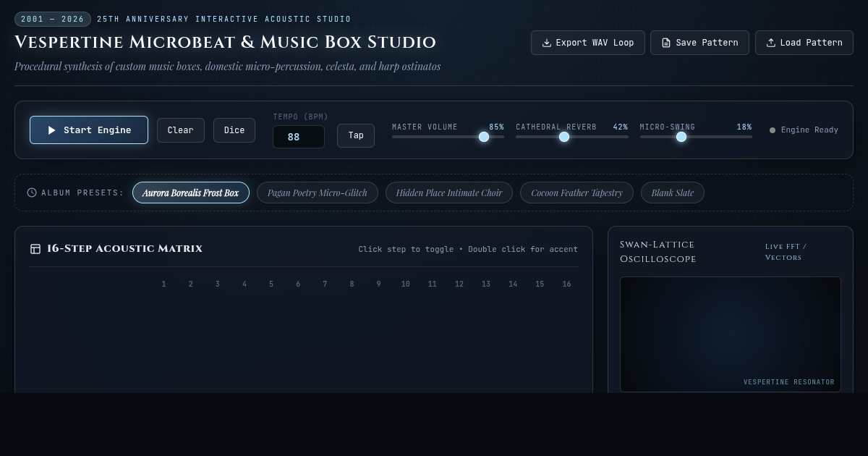Screen dimensions: 868x456
Task: Export the WAV loop
Action: coord(588,43)
